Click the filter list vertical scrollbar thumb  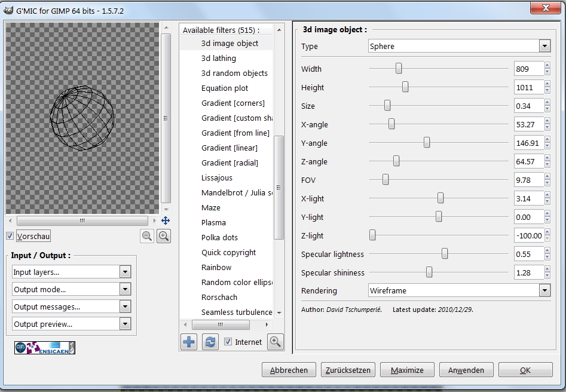[279, 188]
